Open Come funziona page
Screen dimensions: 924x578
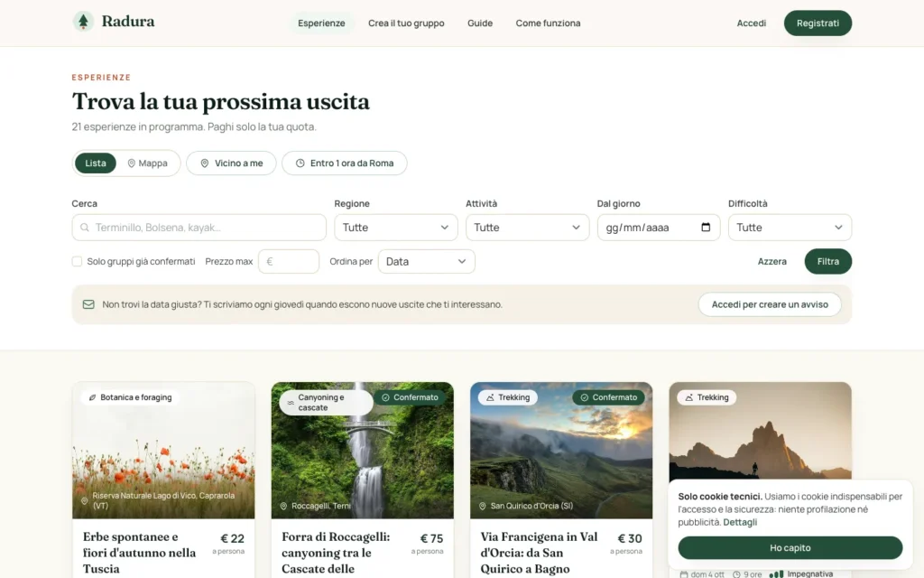tap(548, 23)
